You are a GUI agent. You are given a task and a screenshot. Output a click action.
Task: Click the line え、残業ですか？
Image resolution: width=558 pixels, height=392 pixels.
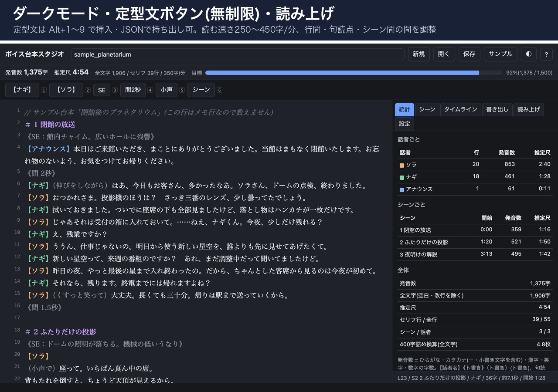pos(66,234)
